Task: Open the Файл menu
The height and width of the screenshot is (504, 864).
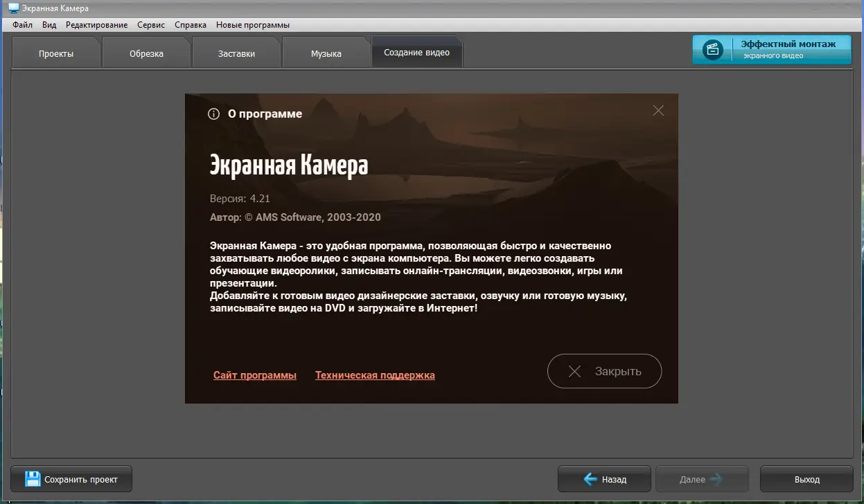Action: coord(21,24)
